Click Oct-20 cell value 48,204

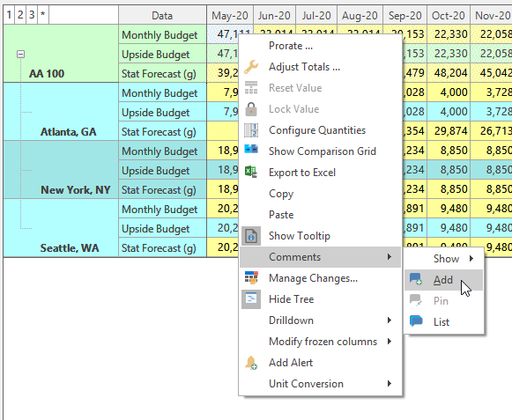coord(449,73)
